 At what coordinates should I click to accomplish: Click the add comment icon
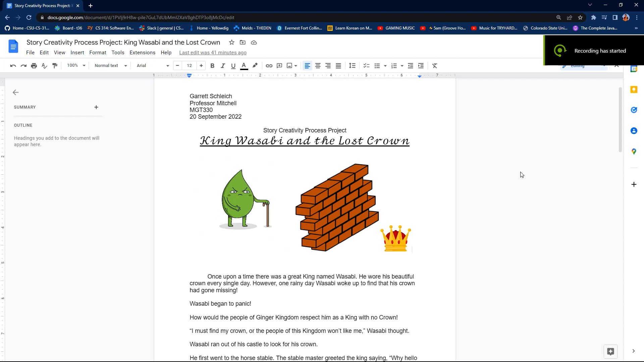point(279,66)
